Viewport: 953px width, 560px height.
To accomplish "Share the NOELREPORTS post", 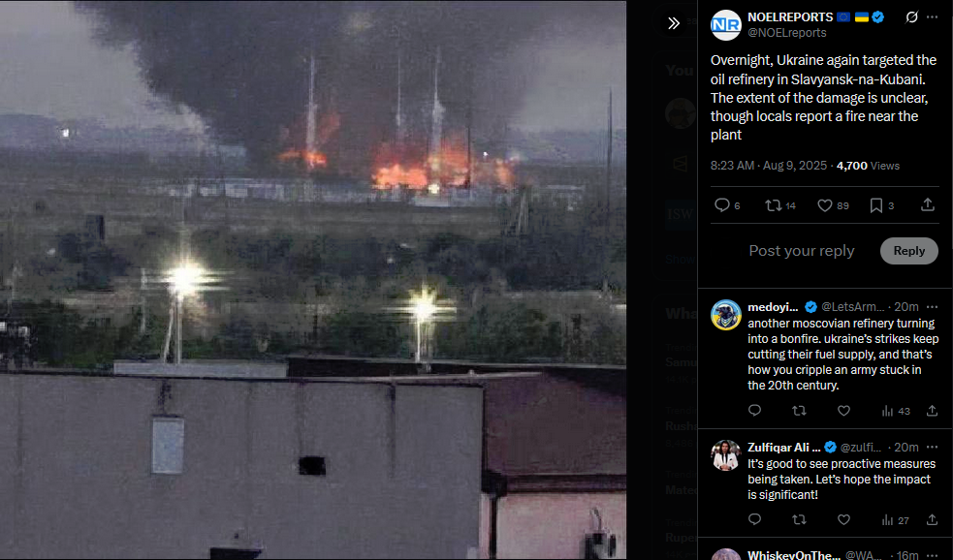I will point(928,204).
